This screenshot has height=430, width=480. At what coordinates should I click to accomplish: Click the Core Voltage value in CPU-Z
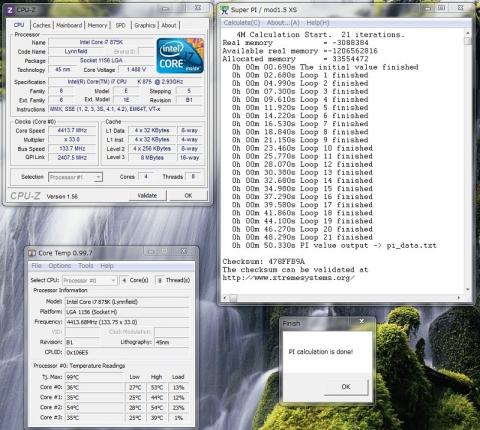(x=136, y=70)
